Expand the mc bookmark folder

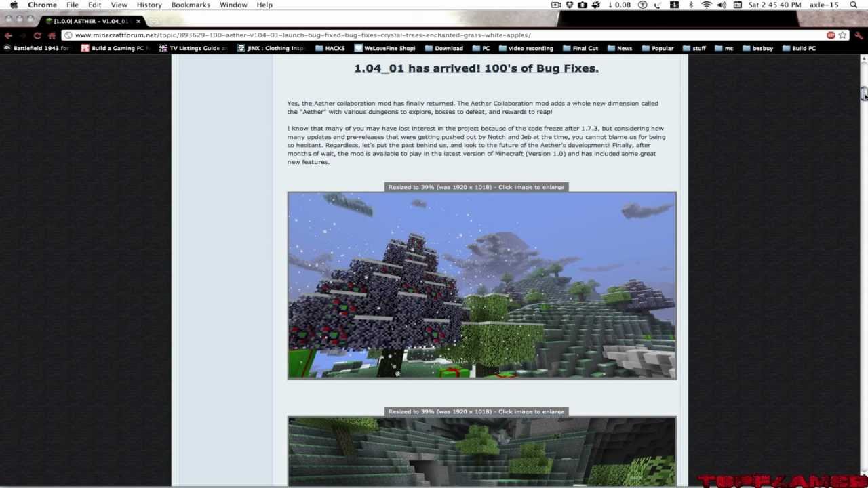724,48
